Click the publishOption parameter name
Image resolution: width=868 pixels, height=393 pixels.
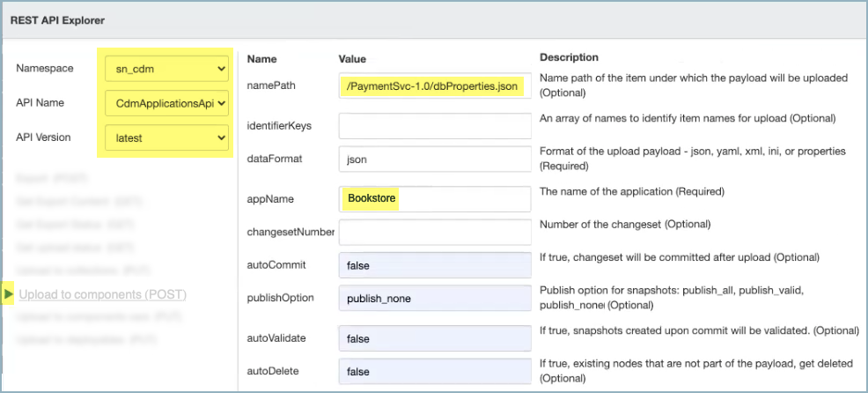coord(280,298)
